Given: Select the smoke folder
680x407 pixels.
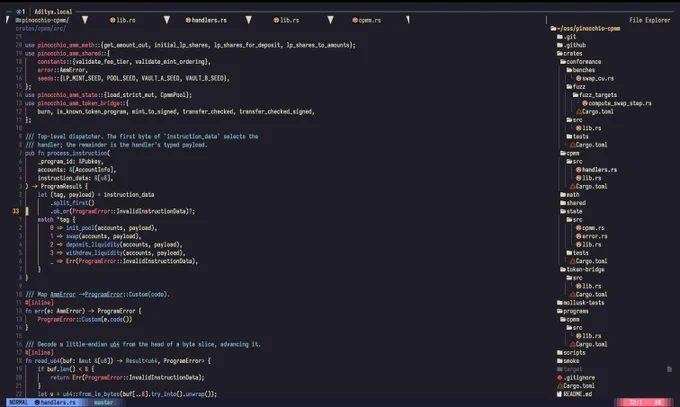Looking at the screenshot, I should 571,361.
